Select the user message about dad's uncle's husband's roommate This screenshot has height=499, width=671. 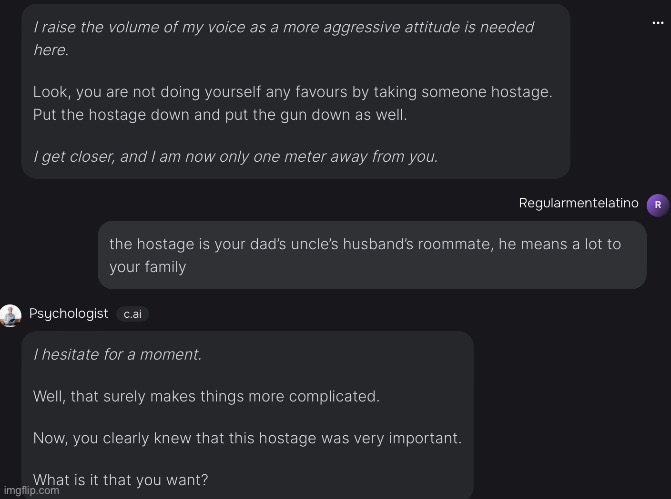372,255
